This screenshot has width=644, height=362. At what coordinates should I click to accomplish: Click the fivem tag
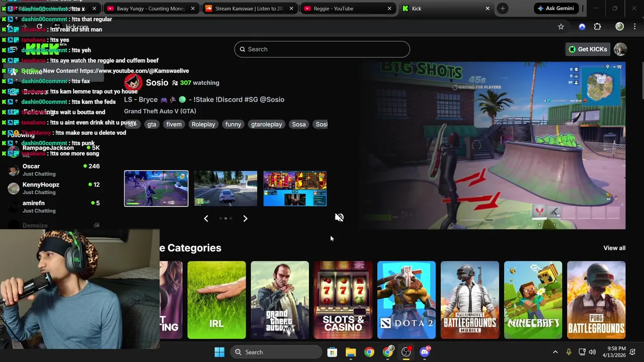(174, 124)
